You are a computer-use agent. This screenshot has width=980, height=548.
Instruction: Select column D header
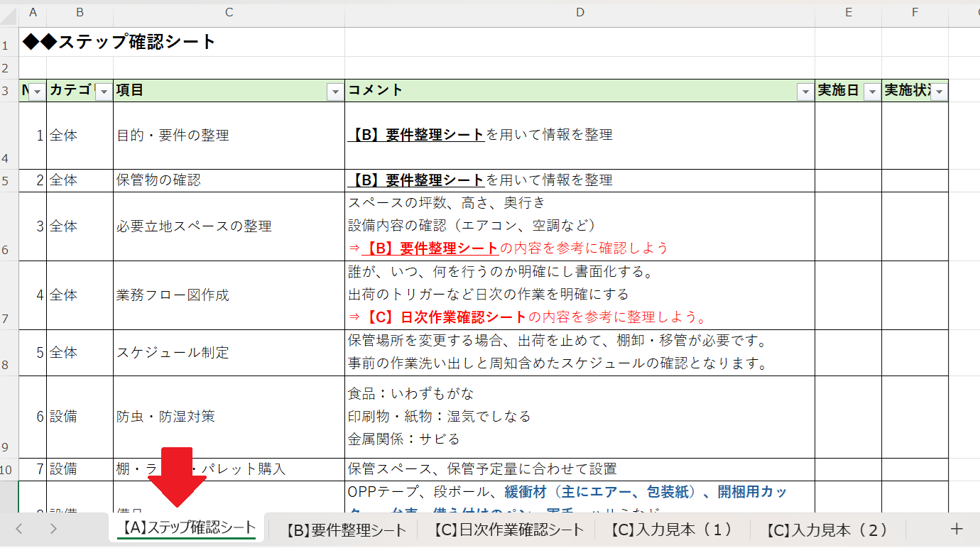pos(579,12)
